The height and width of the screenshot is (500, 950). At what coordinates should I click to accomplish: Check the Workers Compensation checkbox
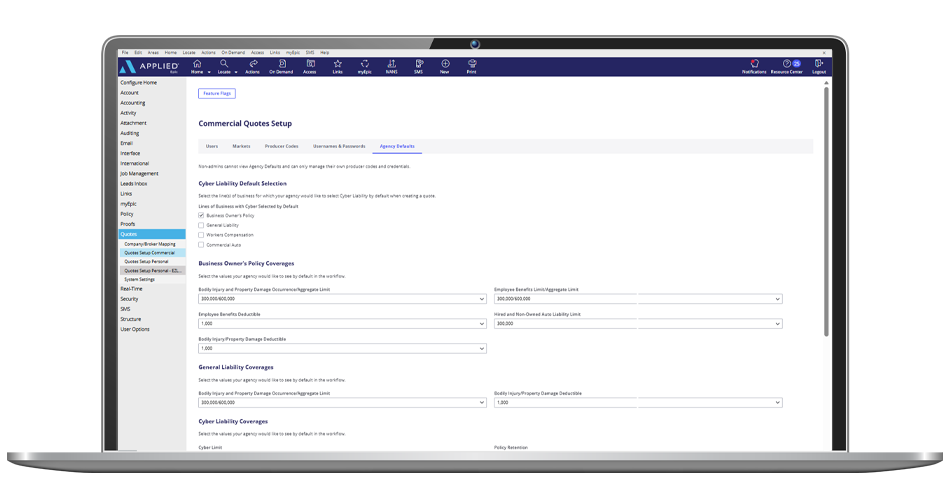click(201, 235)
